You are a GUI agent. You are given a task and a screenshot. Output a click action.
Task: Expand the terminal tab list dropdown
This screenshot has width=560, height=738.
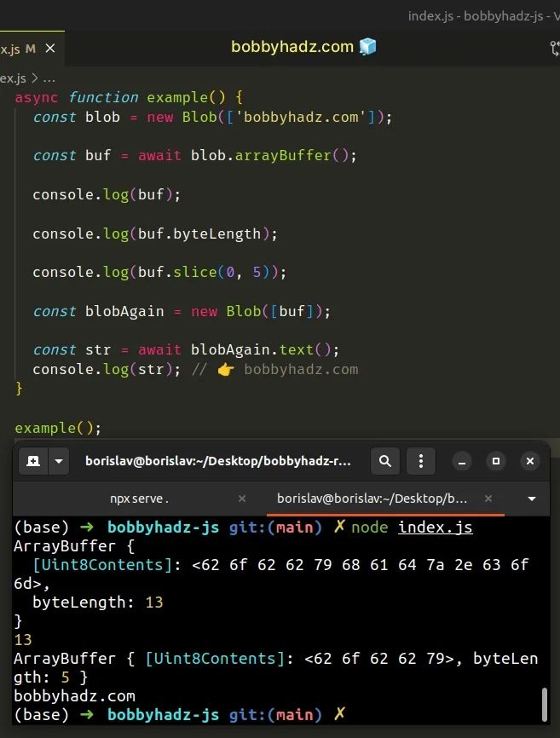[532, 499]
